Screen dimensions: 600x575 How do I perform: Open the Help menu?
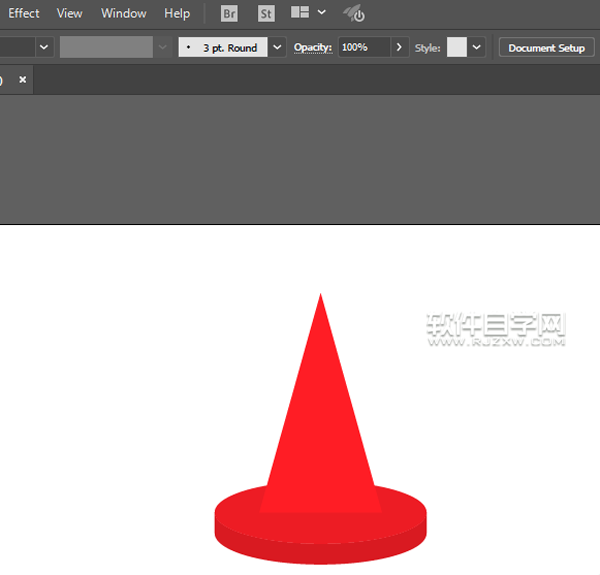177,13
